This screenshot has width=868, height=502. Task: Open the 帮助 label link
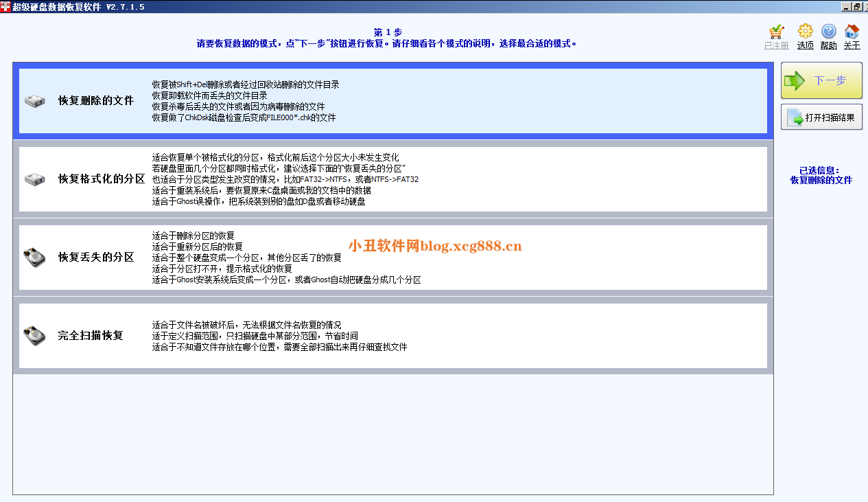pos(829,45)
